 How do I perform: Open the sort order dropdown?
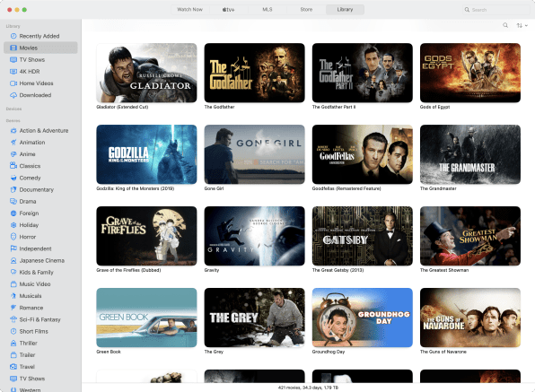(522, 25)
